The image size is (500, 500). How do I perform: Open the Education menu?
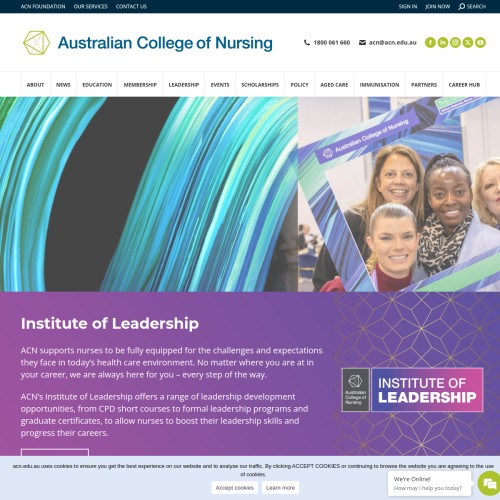point(97,85)
